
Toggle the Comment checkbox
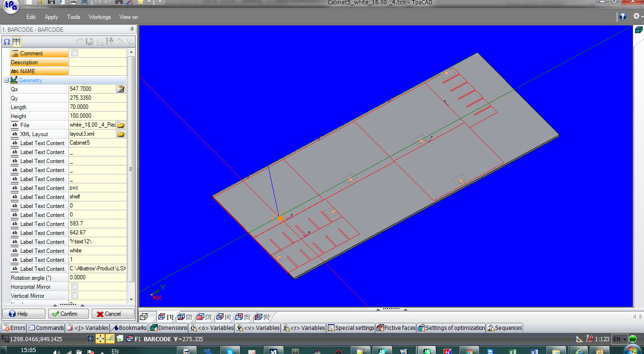(x=75, y=53)
